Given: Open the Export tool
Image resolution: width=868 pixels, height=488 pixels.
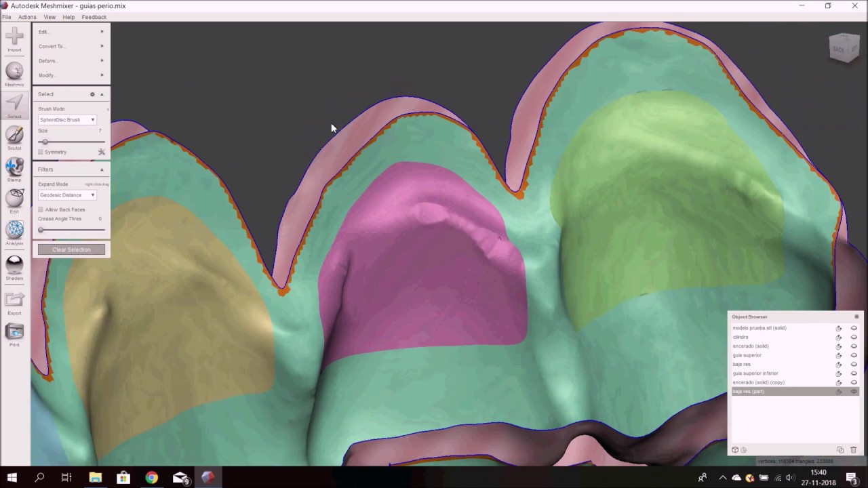Looking at the screenshot, I should pyautogui.click(x=14, y=302).
